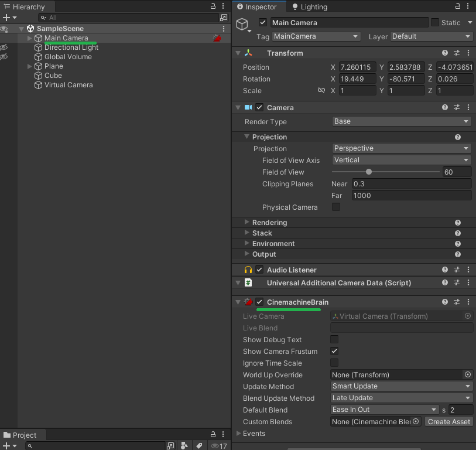Open the Hierarchy panel more options menu

coord(223,6)
